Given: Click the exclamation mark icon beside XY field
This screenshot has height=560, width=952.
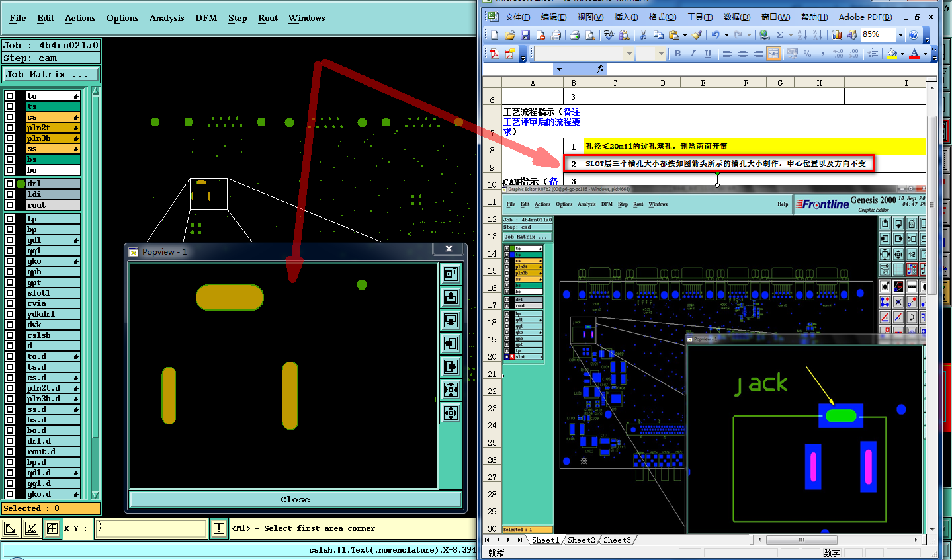Looking at the screenshot, I should pyautogui.click(x=219, y=528).
